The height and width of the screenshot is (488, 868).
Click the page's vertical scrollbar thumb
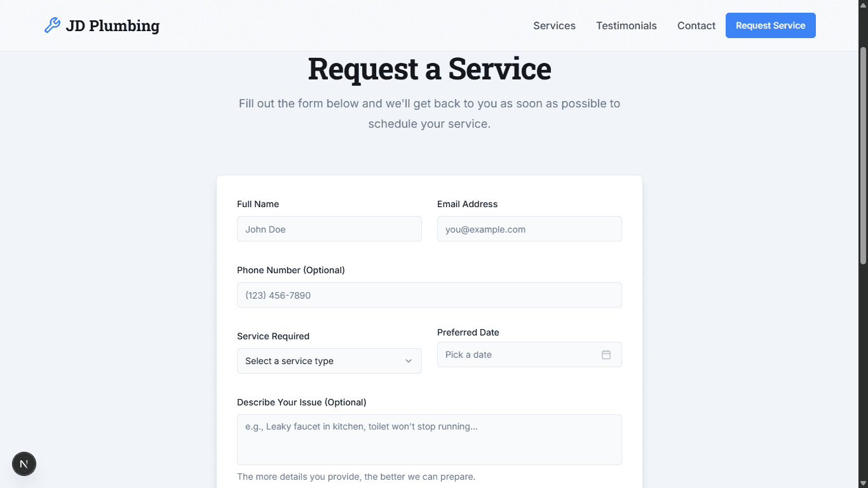coord(862,156)
